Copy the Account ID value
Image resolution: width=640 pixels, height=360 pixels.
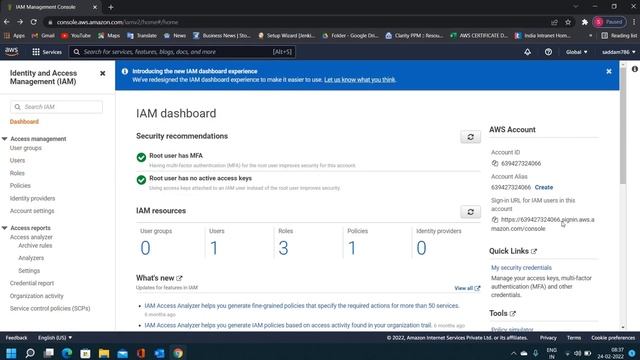(495, 163)
